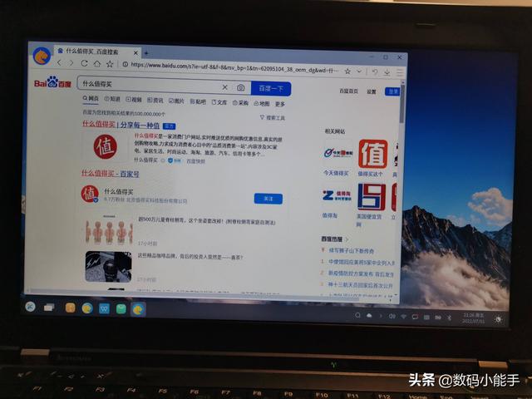Switch to the 文库 tab
This screenshot has height=399, width=532.
click(x=219, y=102)
